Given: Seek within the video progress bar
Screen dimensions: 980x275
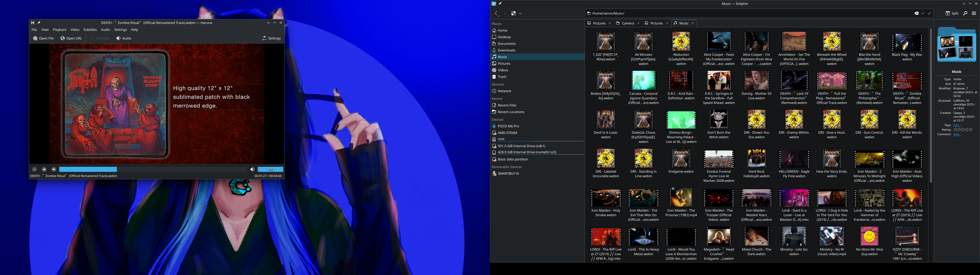Looking at the screenshot, I should tap(152, 169).
